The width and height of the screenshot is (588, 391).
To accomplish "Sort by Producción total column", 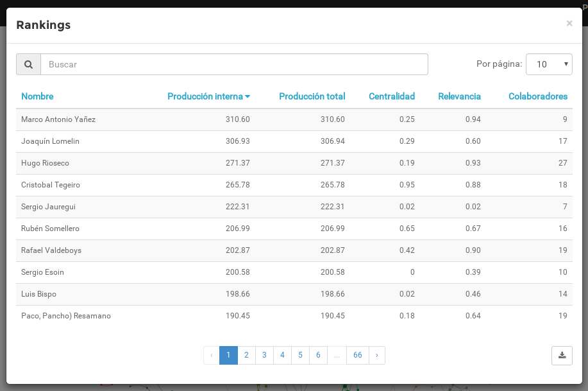I will coord(312,96).
